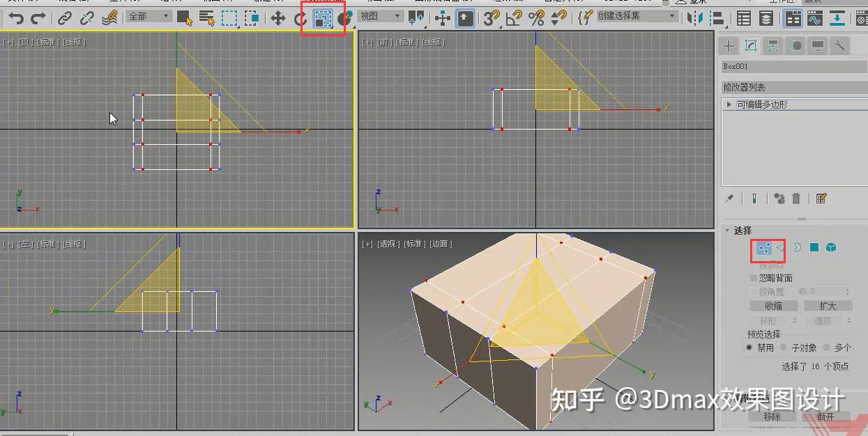Activate the Select Object tool
Image resolution: width=868 pixels, height=436 pixels.
pyautogui.click(x=184, y=17)
